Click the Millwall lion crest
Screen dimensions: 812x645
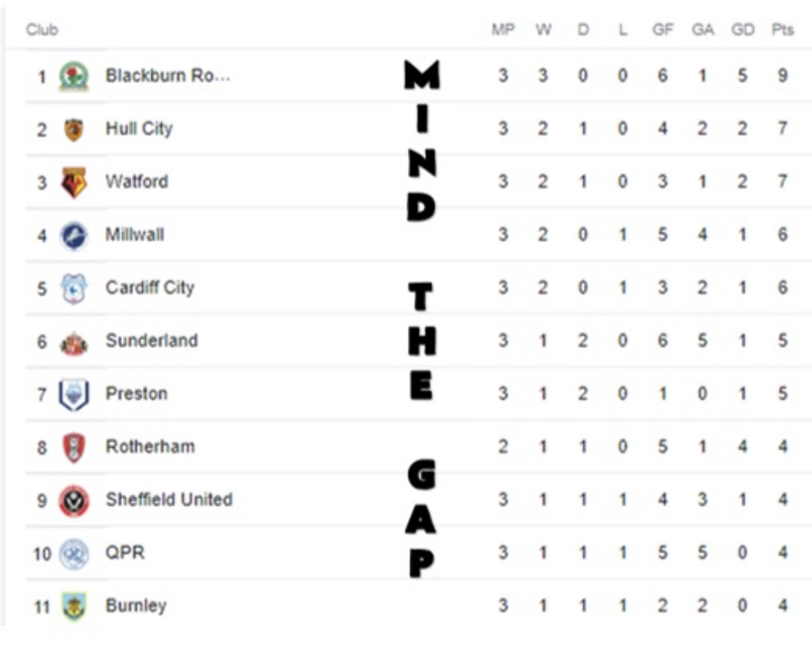coord(74,235)
